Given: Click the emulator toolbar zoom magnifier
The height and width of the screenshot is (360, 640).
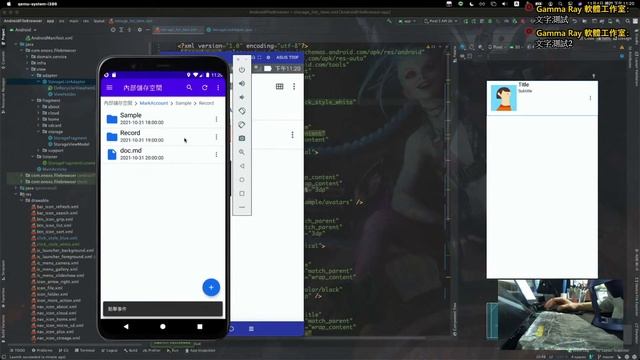Looking at the screenshot, I should 242,152.
